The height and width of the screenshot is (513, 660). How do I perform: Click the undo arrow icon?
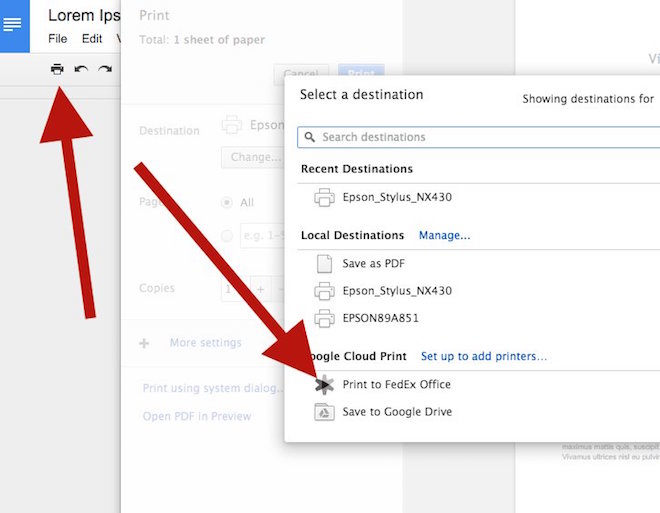(81, 69)
